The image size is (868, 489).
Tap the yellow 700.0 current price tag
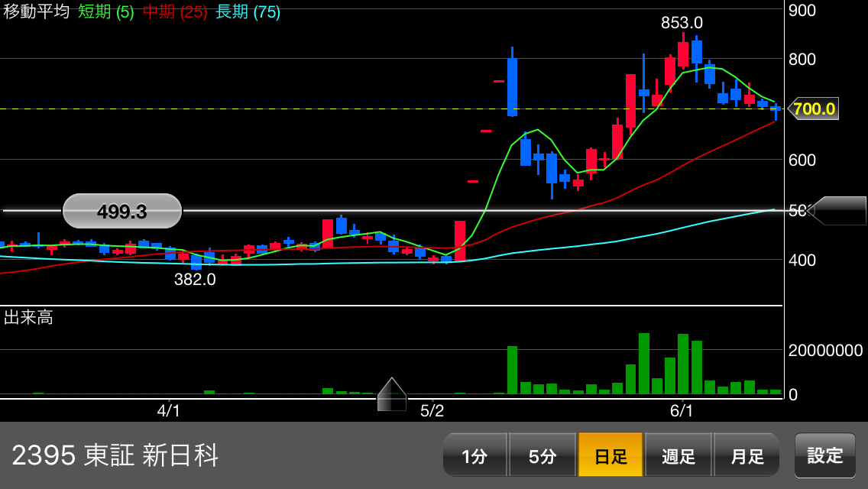tap(814, 108)
